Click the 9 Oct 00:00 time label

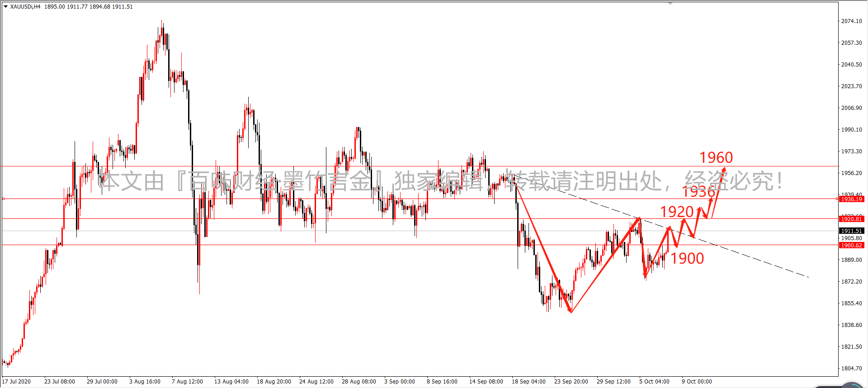tap(697, 382)
